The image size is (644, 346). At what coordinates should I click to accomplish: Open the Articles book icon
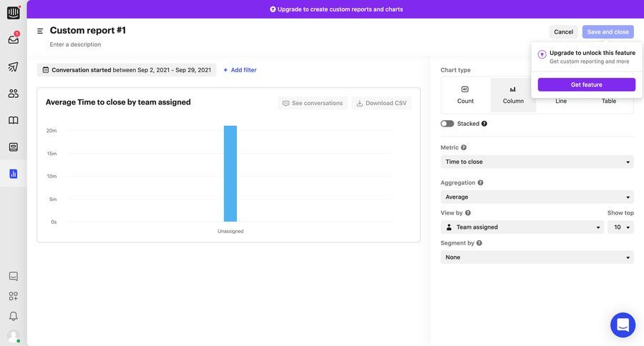[13, 120]
